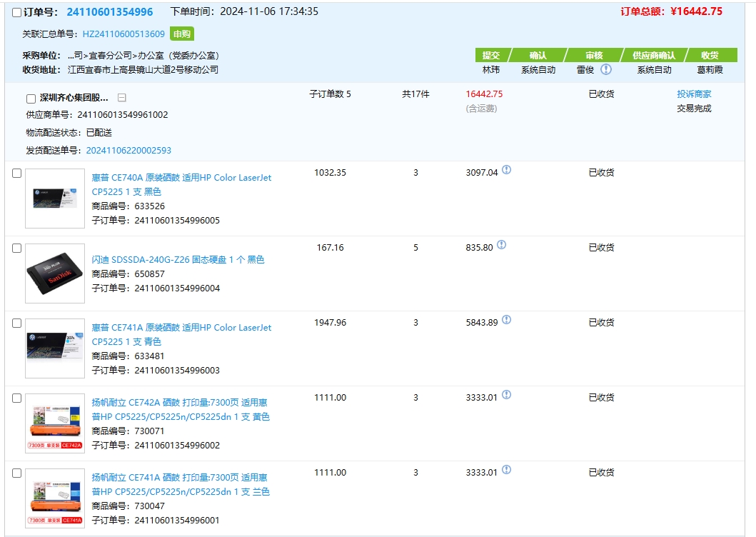Screen dimensions: 756x537
Task: Click unit price 167.16
Action: (331, 248)
